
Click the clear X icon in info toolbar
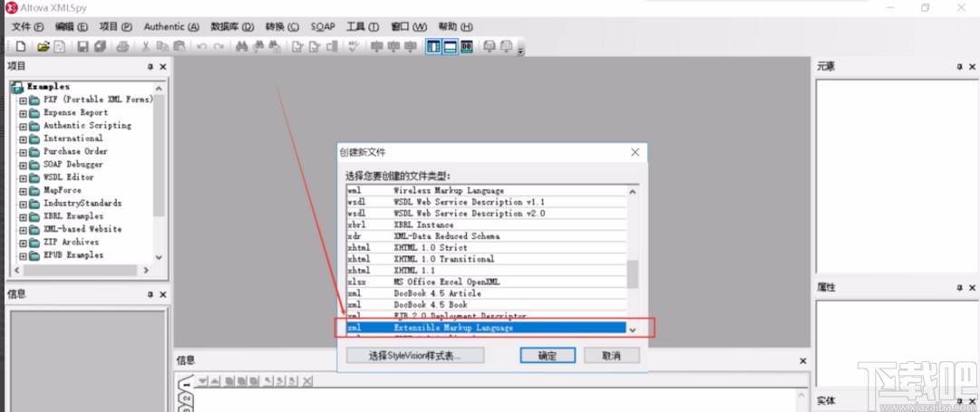tap(307, 381)
